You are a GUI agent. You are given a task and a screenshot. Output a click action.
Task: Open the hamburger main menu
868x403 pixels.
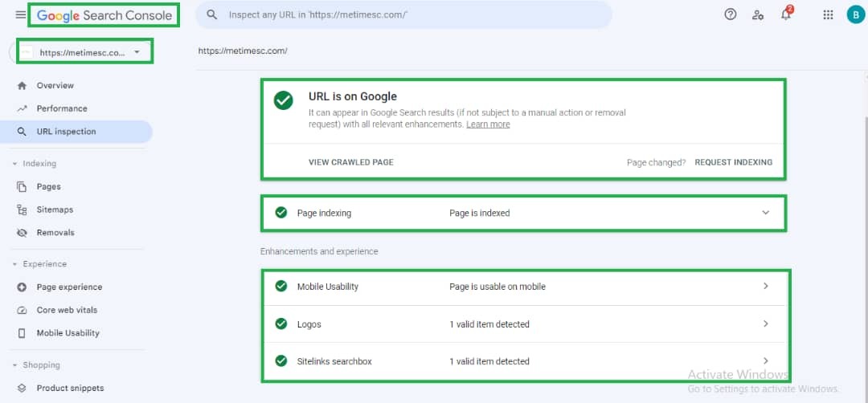[x=21, y=14]
